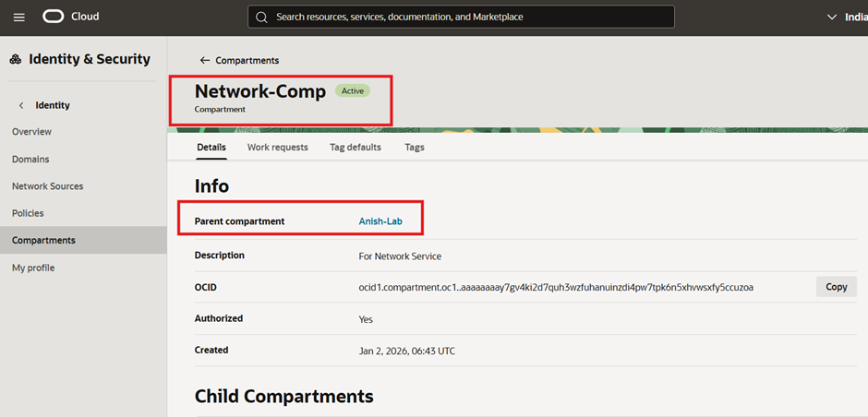Viewport: 868px width, 417px height.
Task: Open My profile in sidebar
Action: 33,268
